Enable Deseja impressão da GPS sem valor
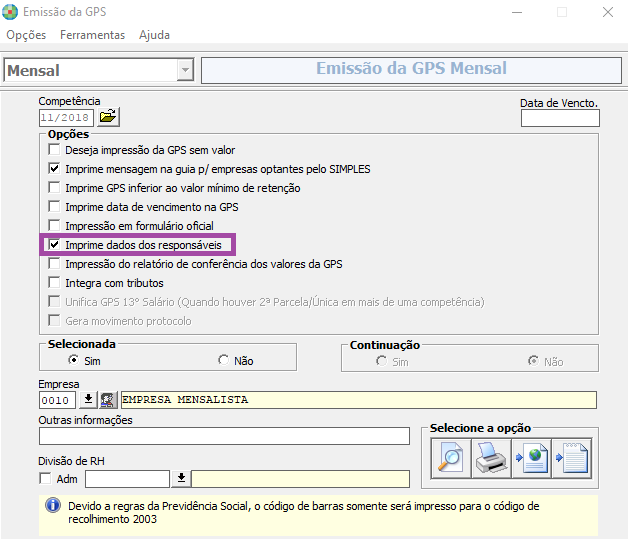The width and height of the screenshot is (628, 539). tap(54, 149)
